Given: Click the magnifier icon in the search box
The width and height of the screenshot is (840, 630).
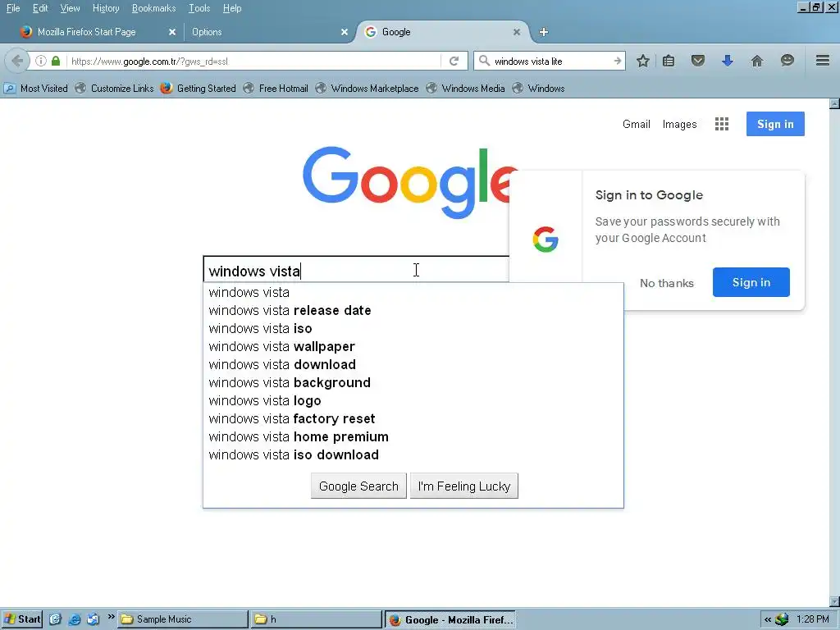Looking at the screenshot, I should (x=484, y=61).
